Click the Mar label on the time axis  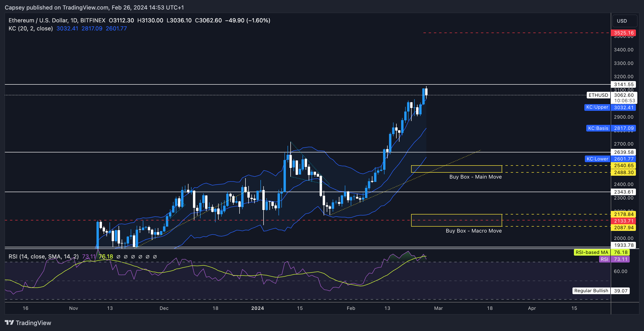438,308
